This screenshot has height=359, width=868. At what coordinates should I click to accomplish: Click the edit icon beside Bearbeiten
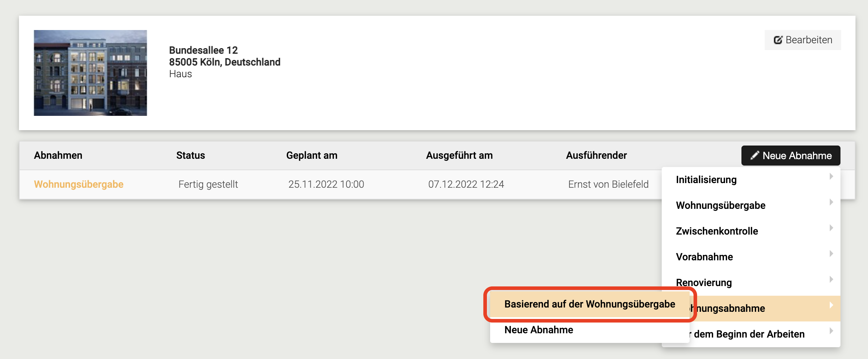pos(778,40)
